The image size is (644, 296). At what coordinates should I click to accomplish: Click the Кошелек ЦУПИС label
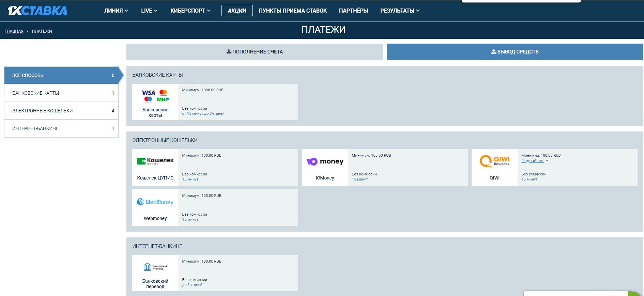point(155,178)
